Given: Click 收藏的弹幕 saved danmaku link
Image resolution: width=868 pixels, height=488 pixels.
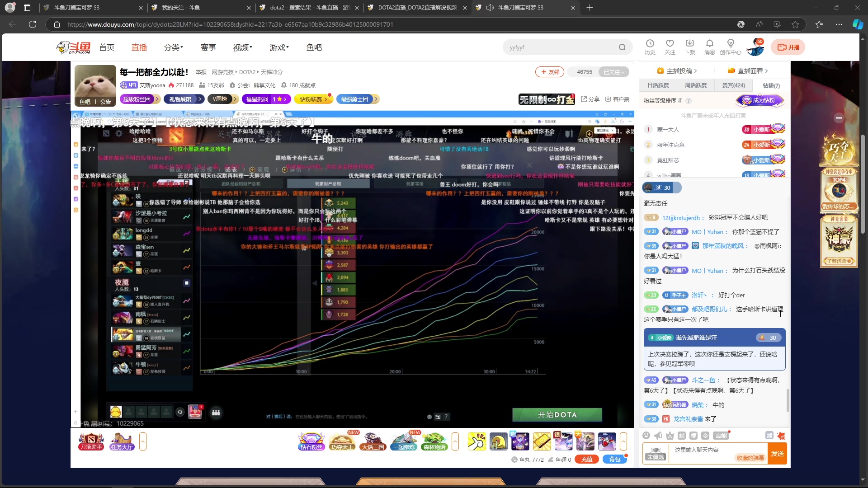Looking at the screenshot, I should pos(750,458).
